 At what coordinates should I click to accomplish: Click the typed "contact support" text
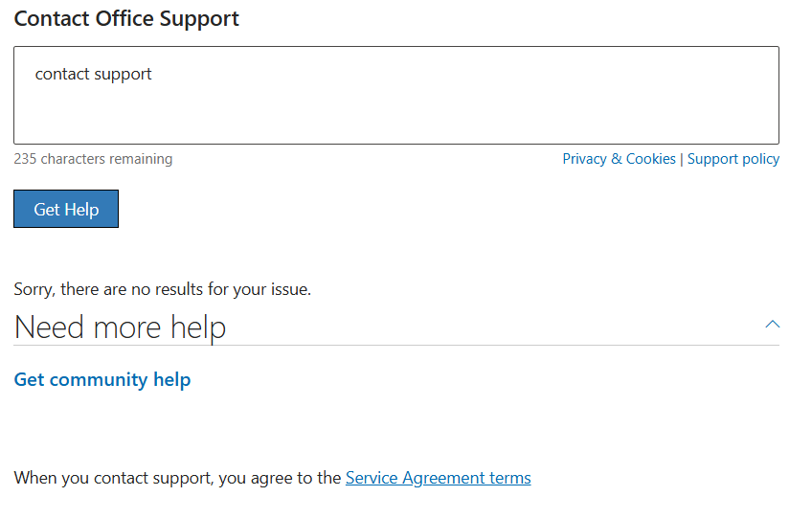click(93, 74)
